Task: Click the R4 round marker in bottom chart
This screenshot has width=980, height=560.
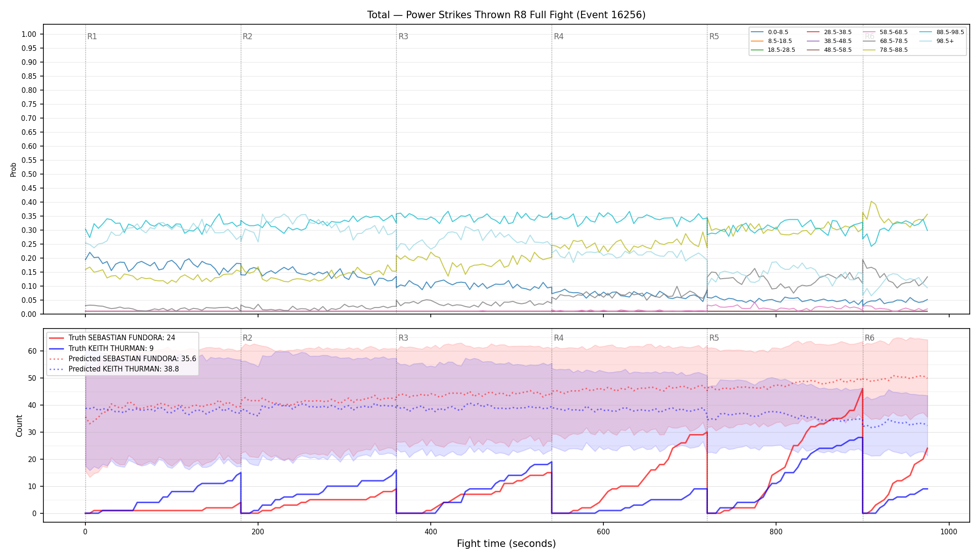Action: click(559, 338)
